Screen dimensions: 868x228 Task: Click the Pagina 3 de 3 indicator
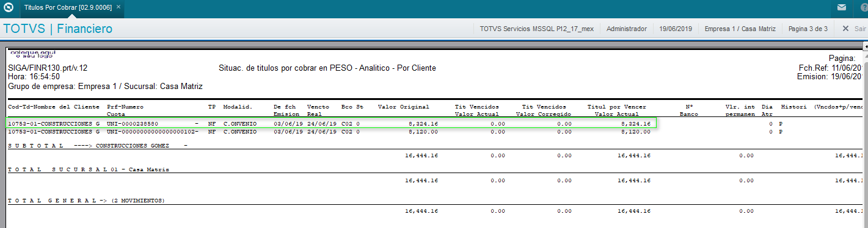point(808,29)
